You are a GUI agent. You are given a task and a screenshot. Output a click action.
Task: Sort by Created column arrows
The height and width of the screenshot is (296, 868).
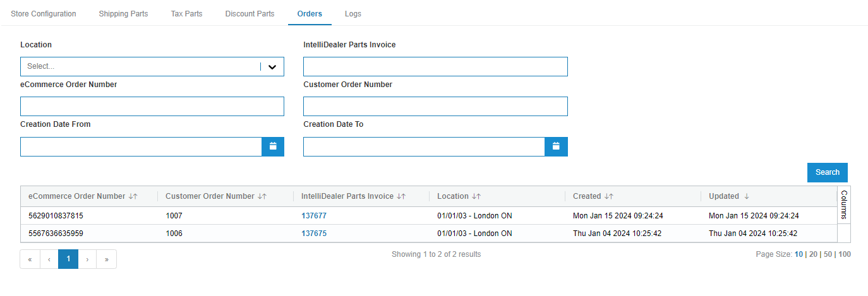point(609,196)
